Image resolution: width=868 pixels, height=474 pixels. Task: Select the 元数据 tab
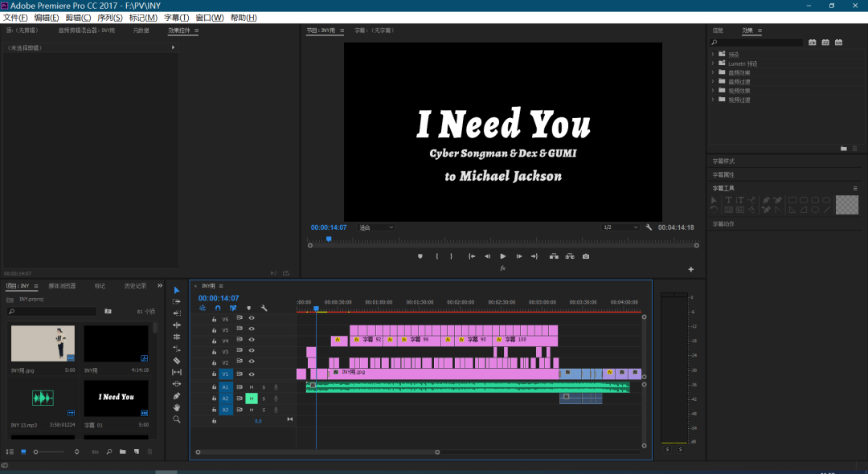tap(141, 31)
